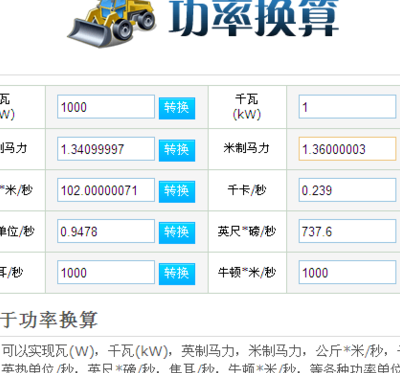Click the input showing 102.00000071
Viewport: 400px width, 373px height.
click(x=106, y=190)
